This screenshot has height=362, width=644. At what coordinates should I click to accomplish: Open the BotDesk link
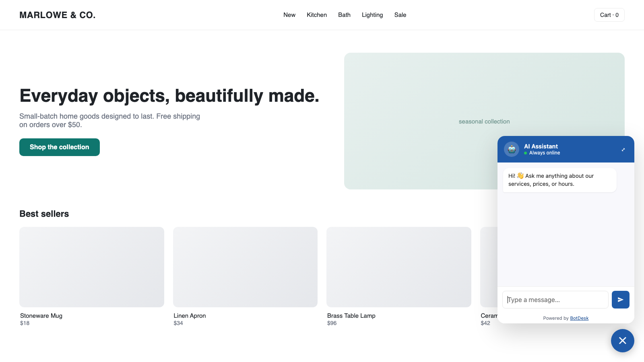click(579, 318)
